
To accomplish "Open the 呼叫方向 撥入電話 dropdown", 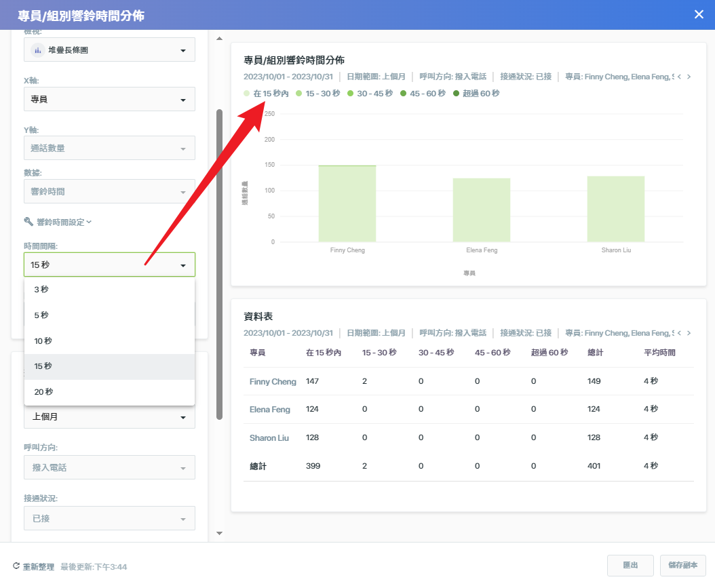I will pyautogui.click(x=109, y=467).
